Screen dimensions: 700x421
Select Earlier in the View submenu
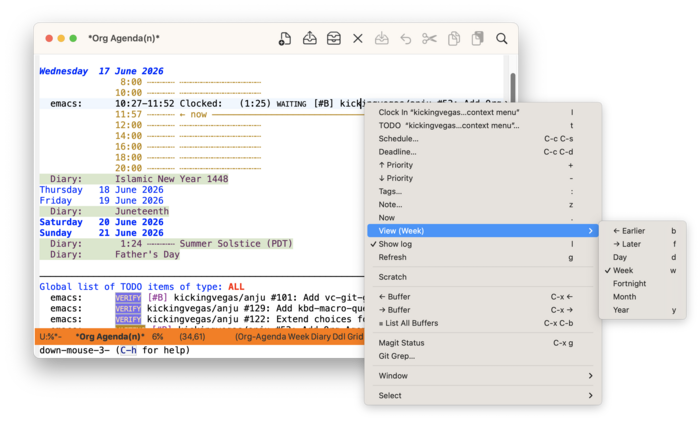click(x=642, y=231)
